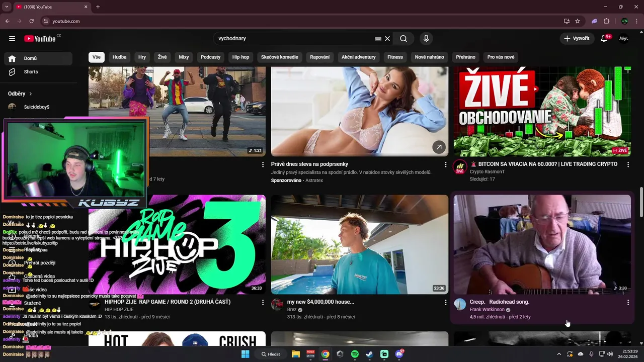Open File Explorer from the taskbar
The height and width of the screenshot is (362, 644).
296,354
